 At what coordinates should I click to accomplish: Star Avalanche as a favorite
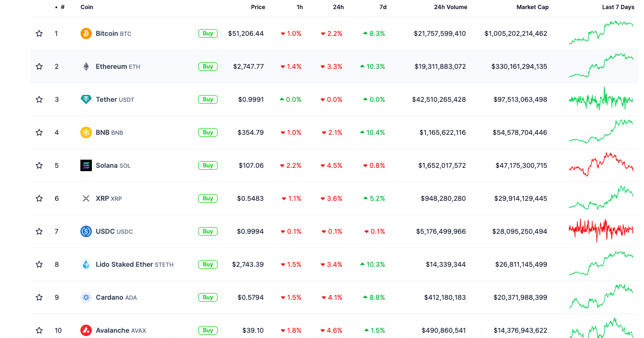(39, 330)
